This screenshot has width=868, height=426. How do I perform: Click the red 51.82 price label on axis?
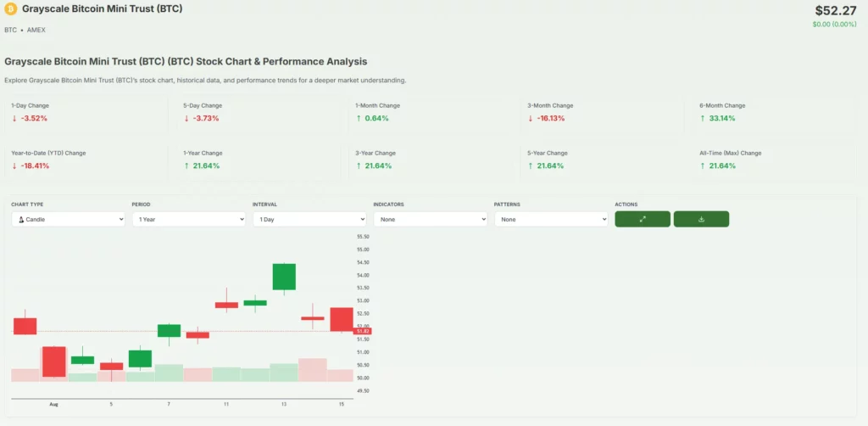(x=363, y=331)
